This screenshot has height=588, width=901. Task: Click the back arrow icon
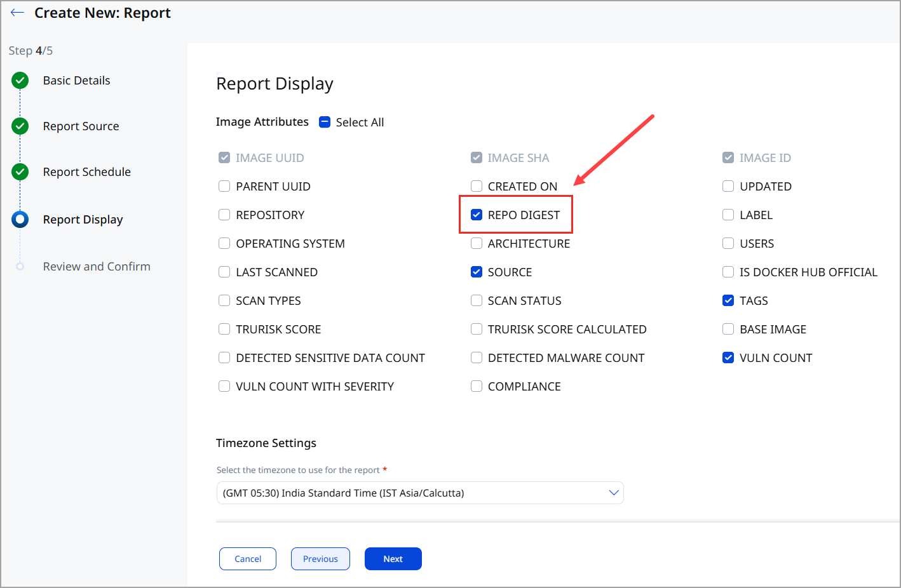pyautogui.click(x=17, y=13)
